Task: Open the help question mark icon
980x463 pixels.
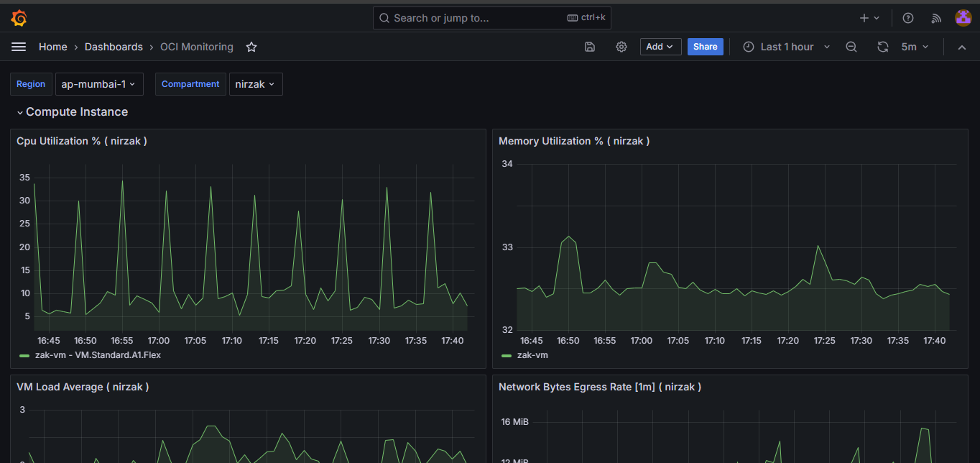Action: 908,18
